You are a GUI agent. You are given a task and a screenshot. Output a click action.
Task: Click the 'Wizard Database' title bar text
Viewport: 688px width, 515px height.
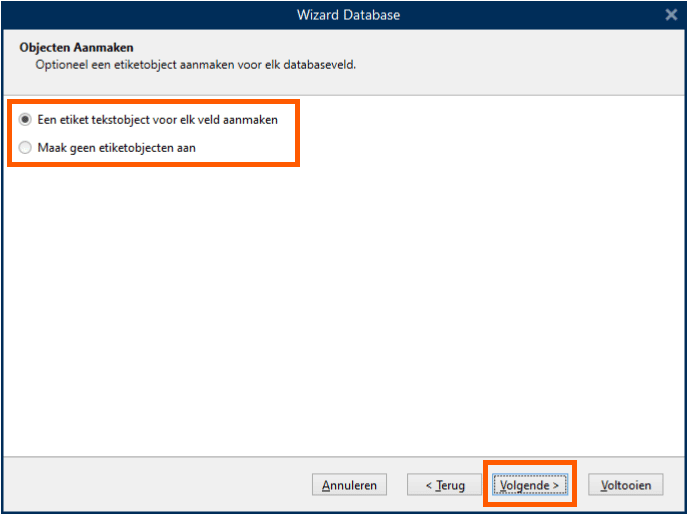(x=348, y=15)
